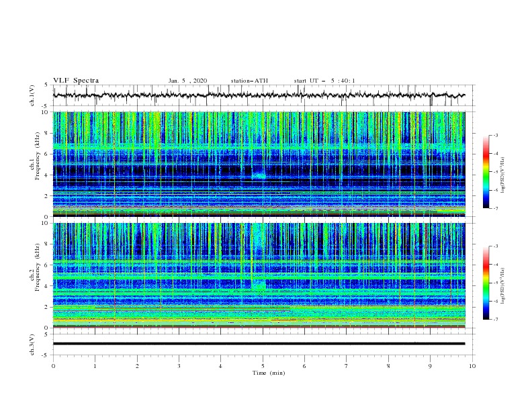Image resolution: width=532 pixels, height=411 pixels.
Task: Click the "ch.3(V)" axis label
Action: pyautogui.click(x=32, y=345)
